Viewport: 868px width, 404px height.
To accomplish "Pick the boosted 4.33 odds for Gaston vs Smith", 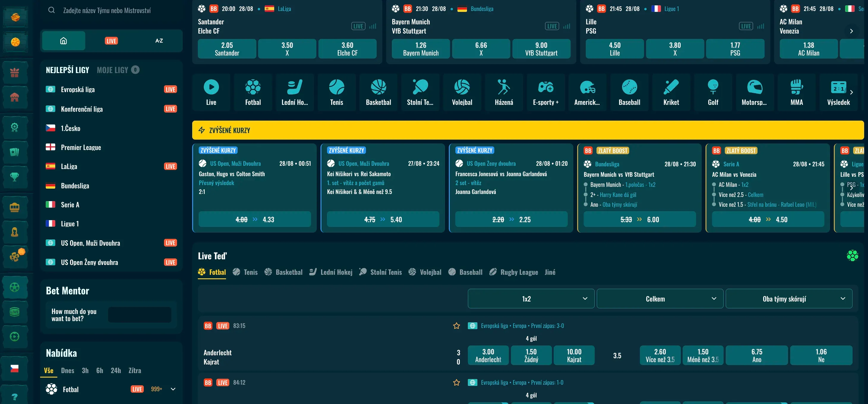I will [255, 219].
